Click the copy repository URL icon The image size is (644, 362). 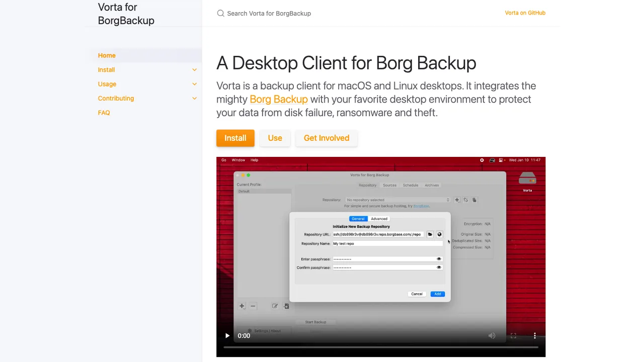coord(474,200)
